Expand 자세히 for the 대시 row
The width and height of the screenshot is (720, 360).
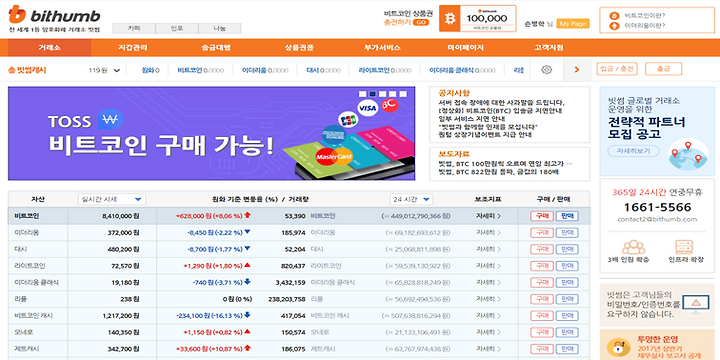[x=488, y=249]
